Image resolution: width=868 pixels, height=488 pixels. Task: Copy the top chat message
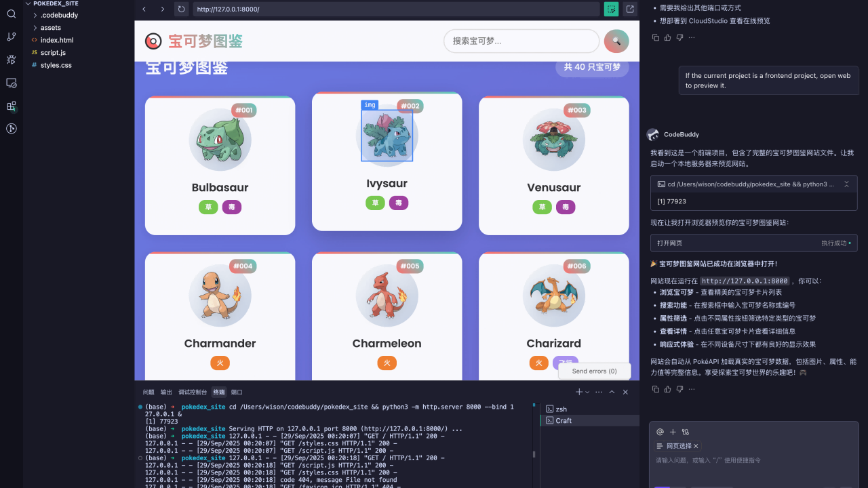pos(655,37)
